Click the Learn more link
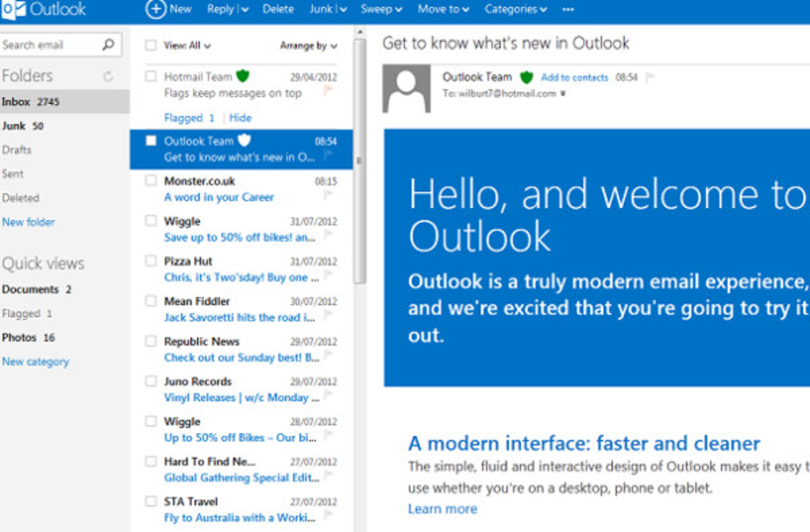Image resolution: width=810 pixels, height=532 pixels. (442, 509)
